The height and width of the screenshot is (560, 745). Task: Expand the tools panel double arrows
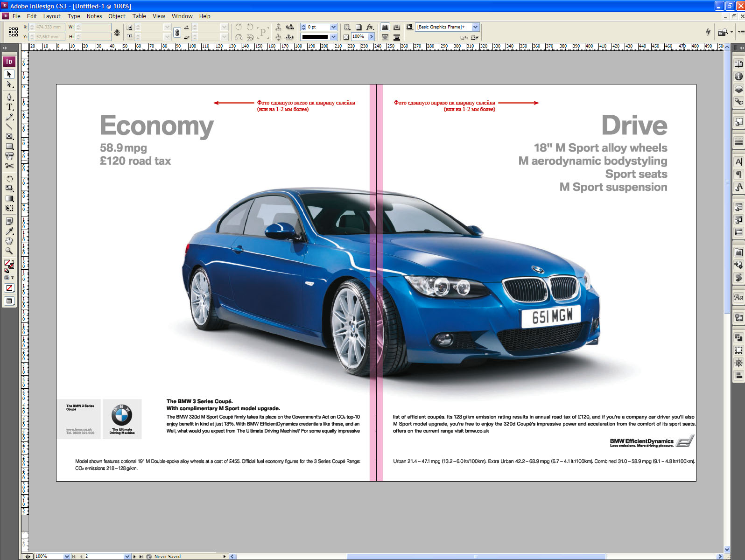click(x=5, y=48)
